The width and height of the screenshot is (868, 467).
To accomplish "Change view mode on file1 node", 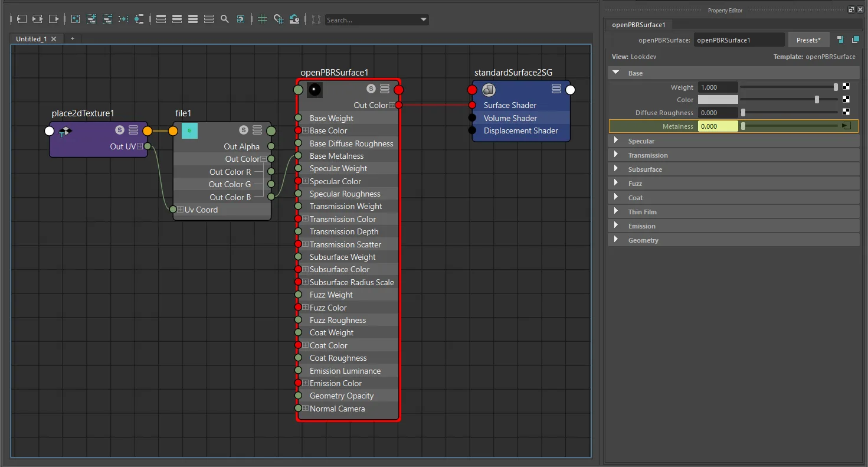I will 257,130.
